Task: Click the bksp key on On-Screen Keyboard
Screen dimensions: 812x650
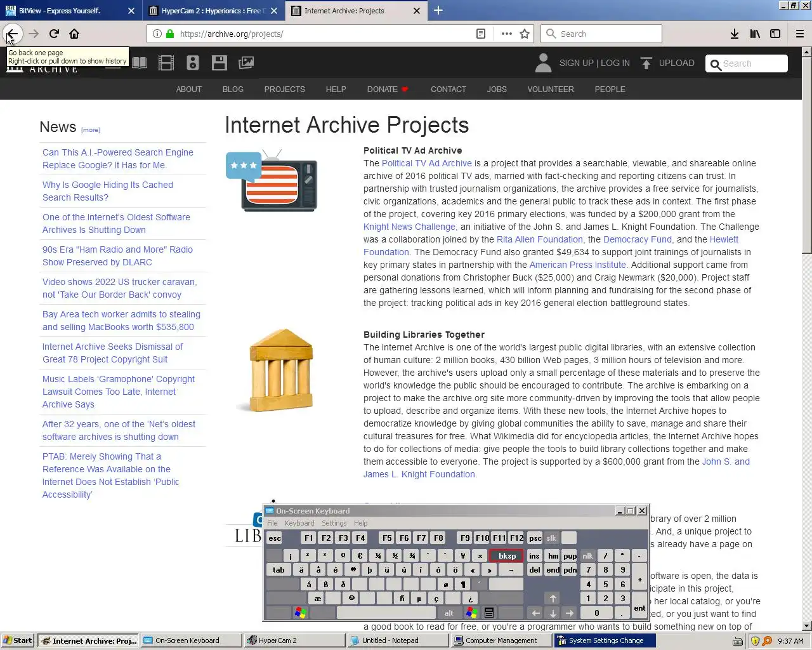Action: 506,556
